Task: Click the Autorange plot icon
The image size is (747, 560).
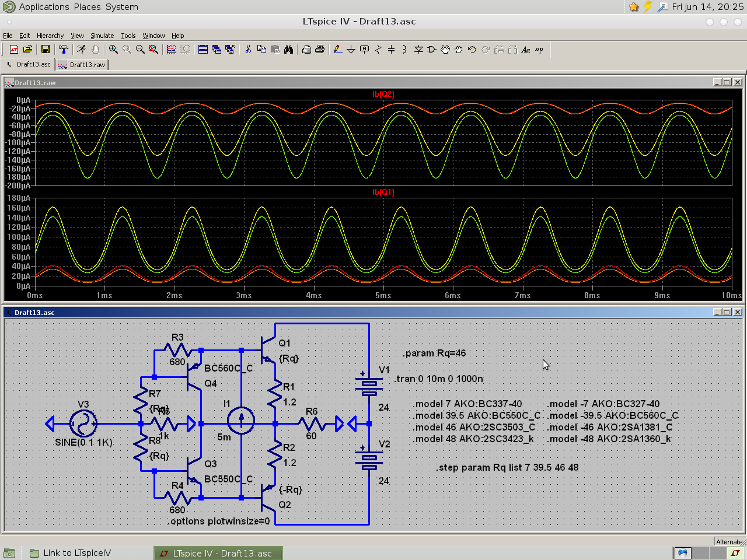Action: [172, 50]
